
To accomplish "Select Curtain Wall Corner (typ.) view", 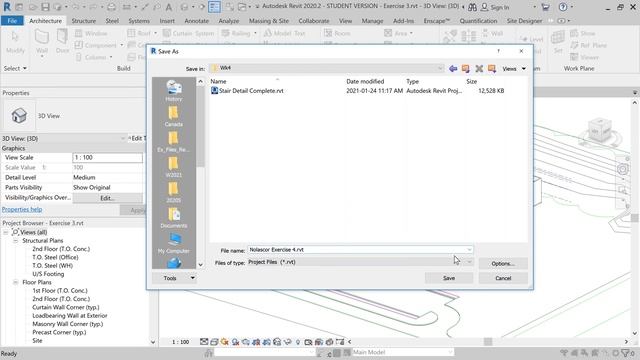I will point(66,307).
